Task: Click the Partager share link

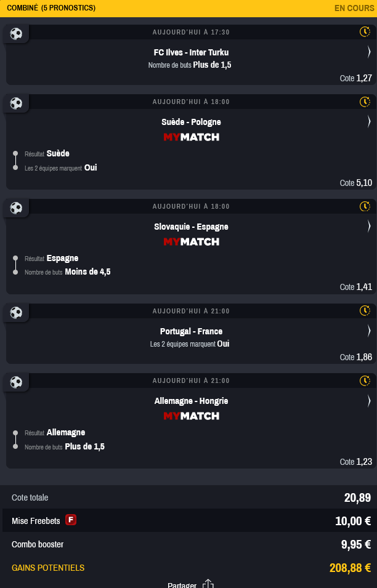Action: [x=182, y=585]
